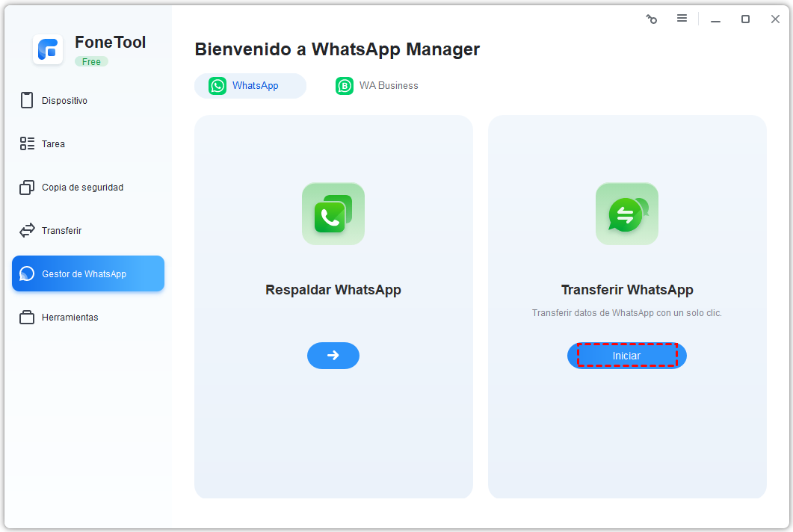Click the Transferir WhatsApp card title
This screenshot has width=793, height=532.
tap(626, 290)
